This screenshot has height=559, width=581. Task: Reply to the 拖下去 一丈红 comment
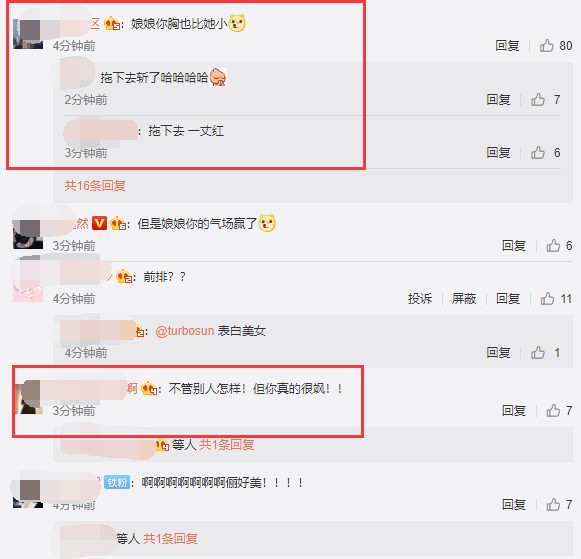(498, 152)
